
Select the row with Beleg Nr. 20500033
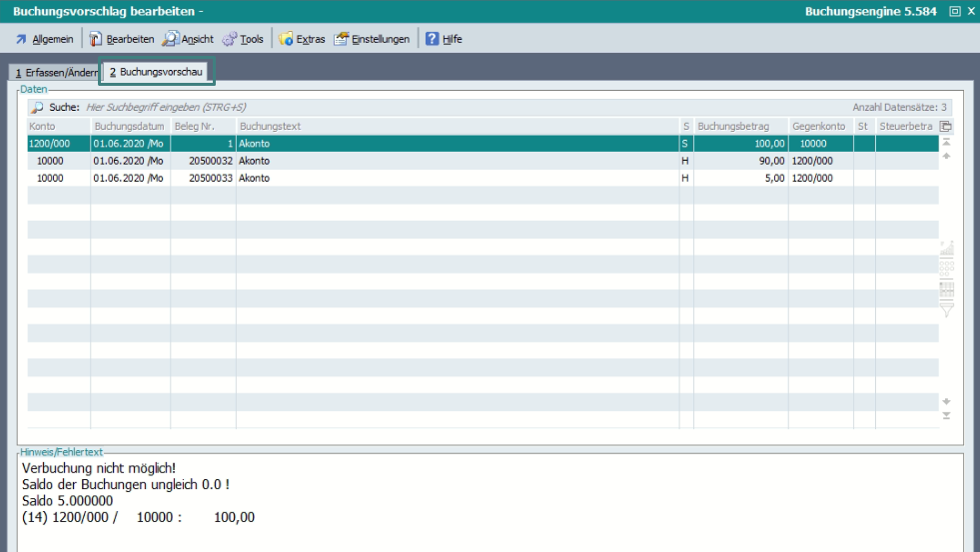(300, 178)
